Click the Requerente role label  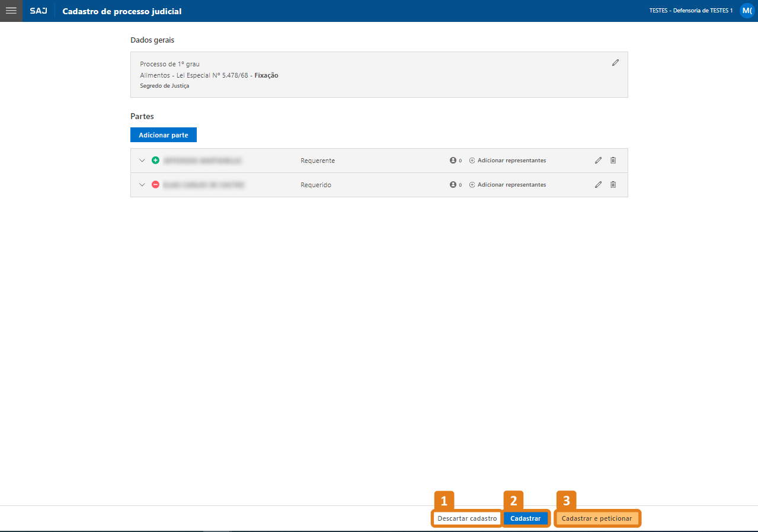(x=318, y=161)
